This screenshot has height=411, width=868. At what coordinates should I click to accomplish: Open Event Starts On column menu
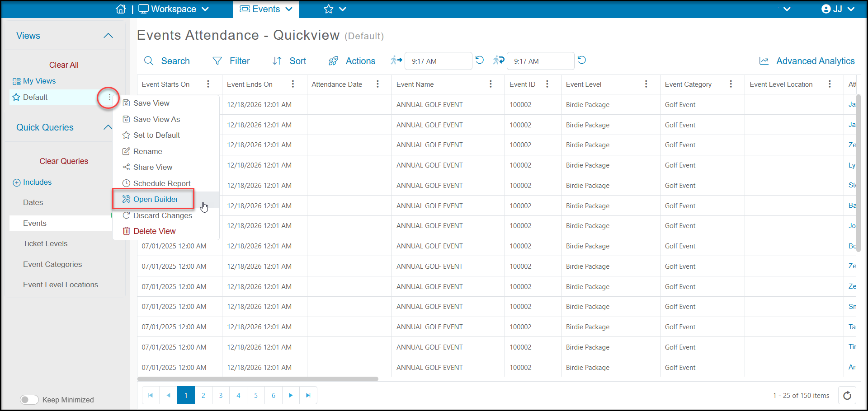(208, 84)
